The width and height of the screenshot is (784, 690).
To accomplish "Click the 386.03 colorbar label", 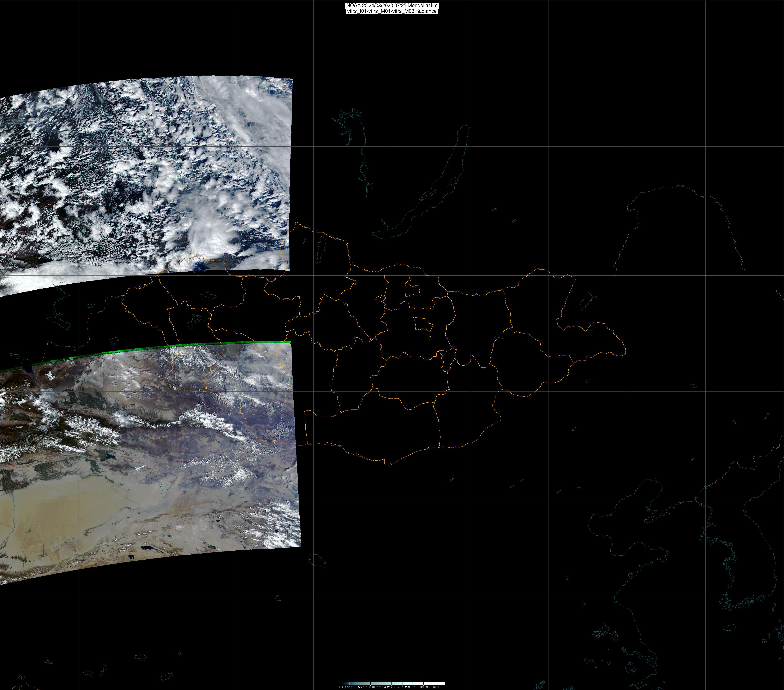I will (434, 687).
